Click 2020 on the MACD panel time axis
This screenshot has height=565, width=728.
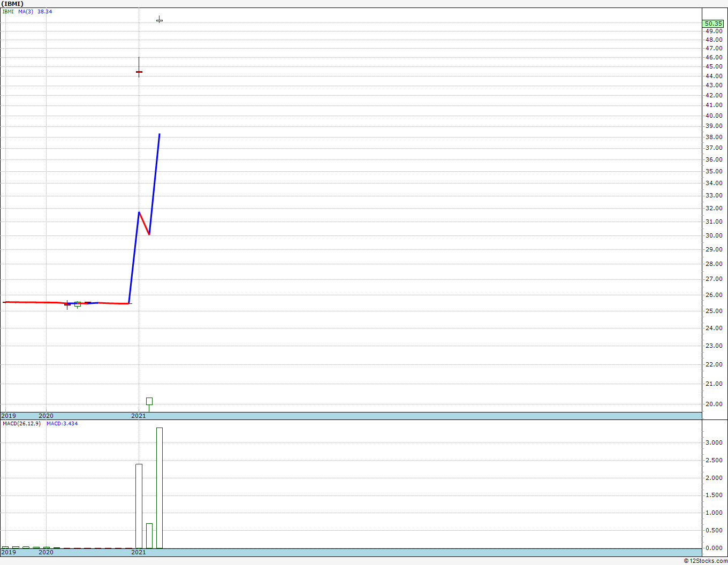pos(46,552)
